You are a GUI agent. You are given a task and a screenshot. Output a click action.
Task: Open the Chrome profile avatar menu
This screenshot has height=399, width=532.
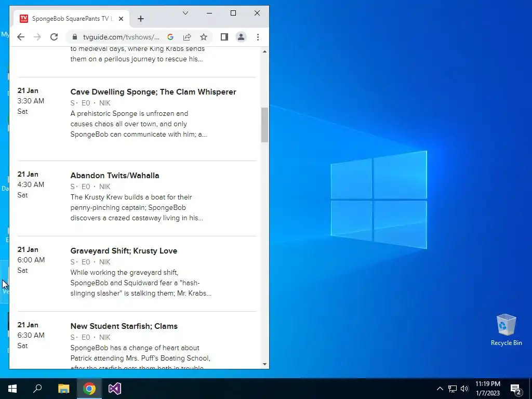click(241, 37)
